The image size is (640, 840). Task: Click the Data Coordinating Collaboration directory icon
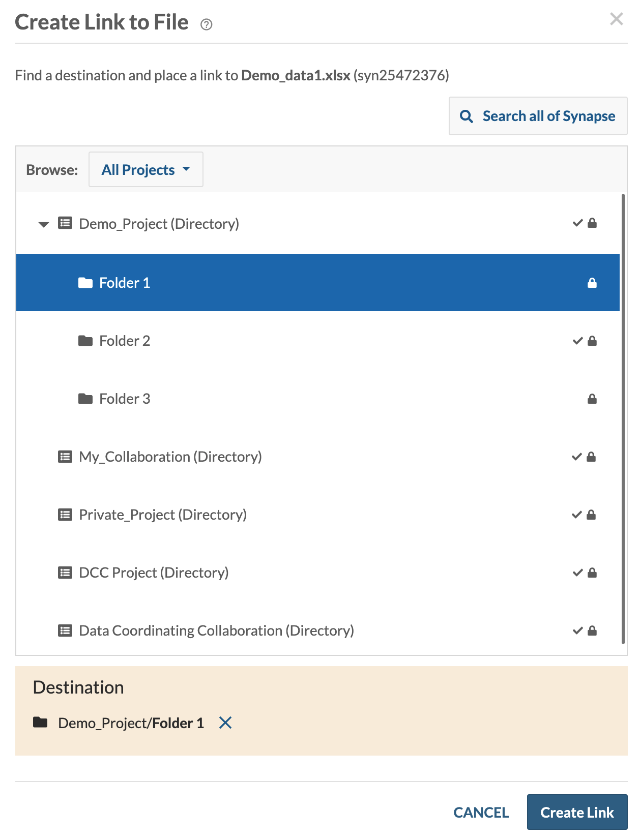pos(65,631)
